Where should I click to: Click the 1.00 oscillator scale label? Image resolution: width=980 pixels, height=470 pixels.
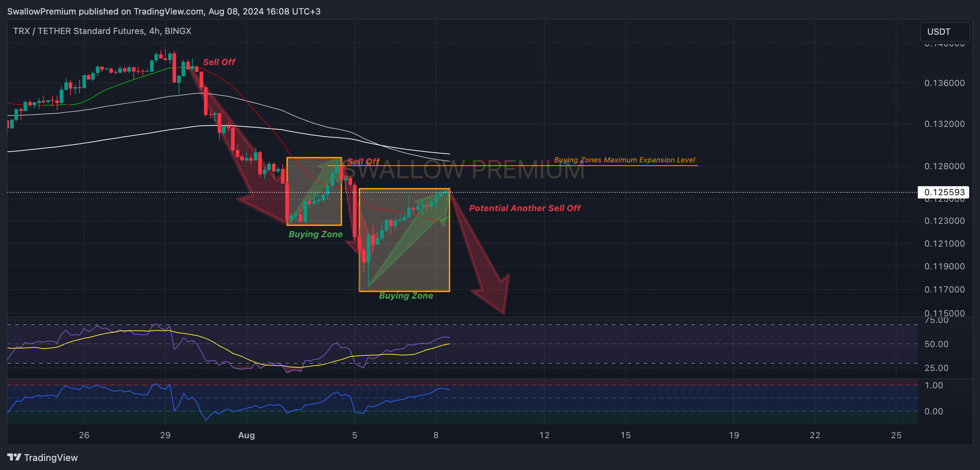[934, 385]
